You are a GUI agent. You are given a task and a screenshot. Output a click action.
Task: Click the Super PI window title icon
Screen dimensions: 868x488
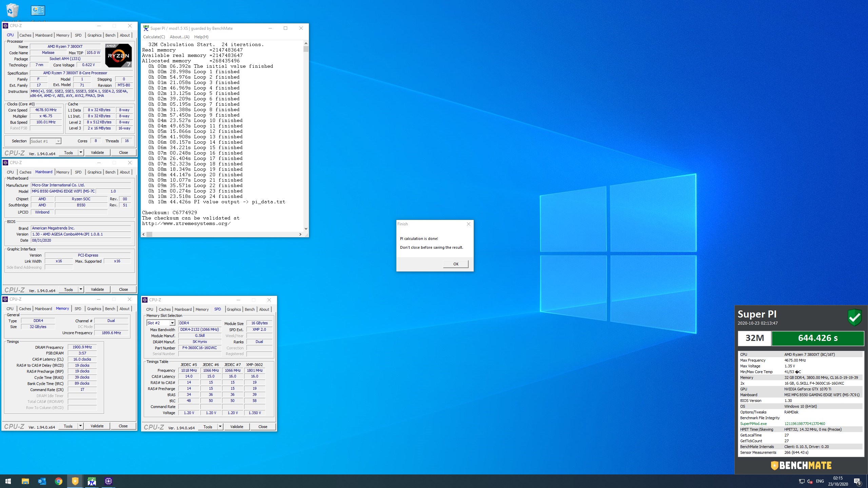[146, 28]
